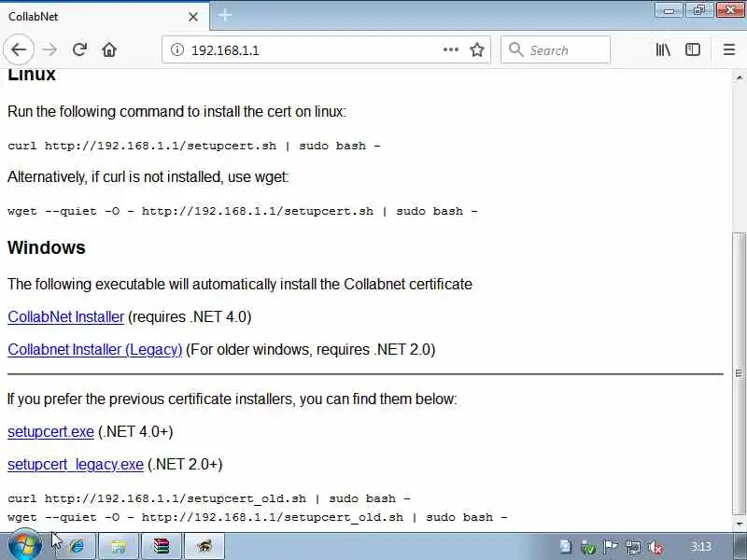Image resolution: width=747 pixels, height=560 pixels.
Task: Click the curl setupcert.sh command text
Action: (194, 146)
